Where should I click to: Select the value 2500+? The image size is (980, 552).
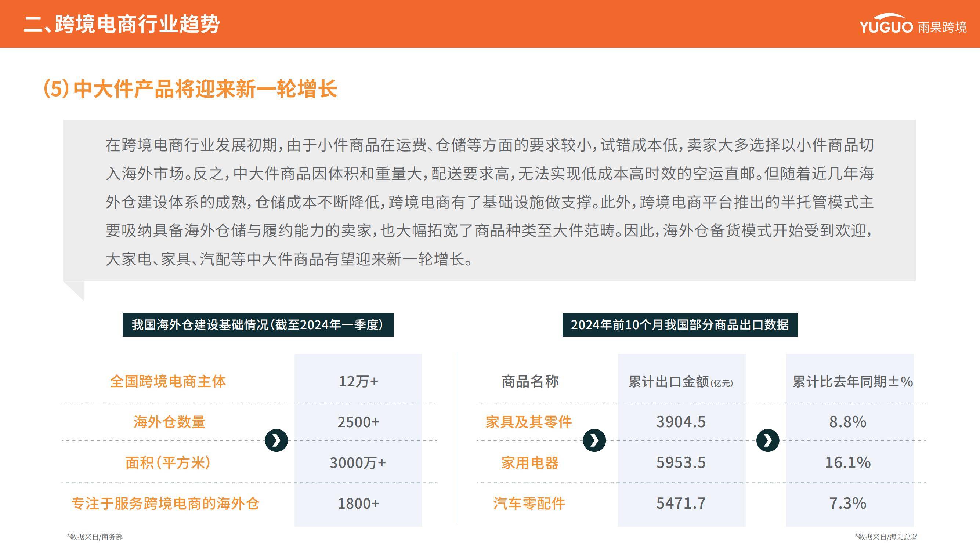[358, 422]
